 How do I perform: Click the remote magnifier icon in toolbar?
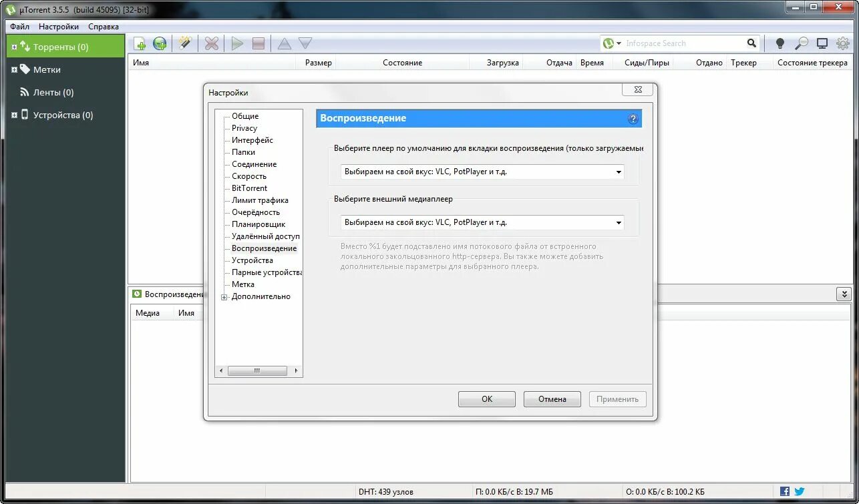tap(801, 43)
